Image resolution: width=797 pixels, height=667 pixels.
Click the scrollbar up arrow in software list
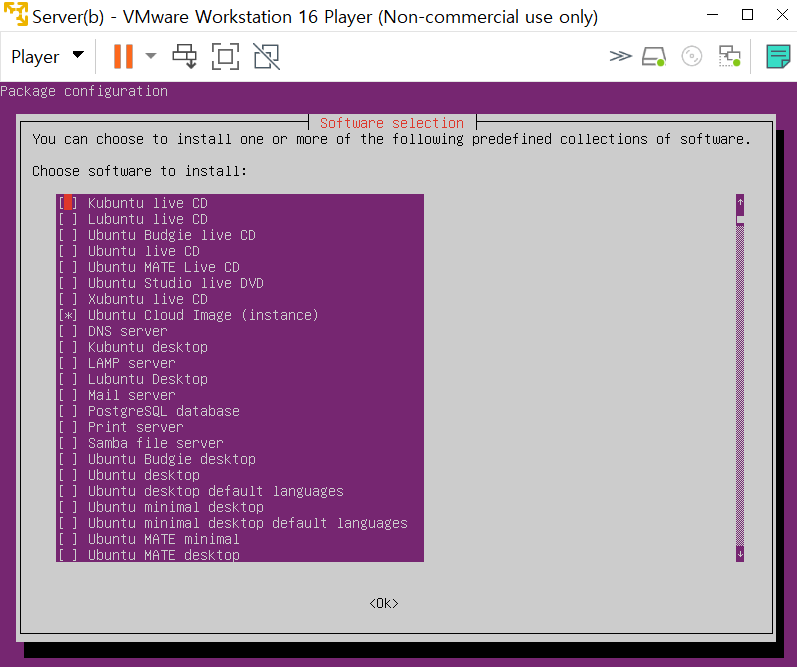[740, 202]
